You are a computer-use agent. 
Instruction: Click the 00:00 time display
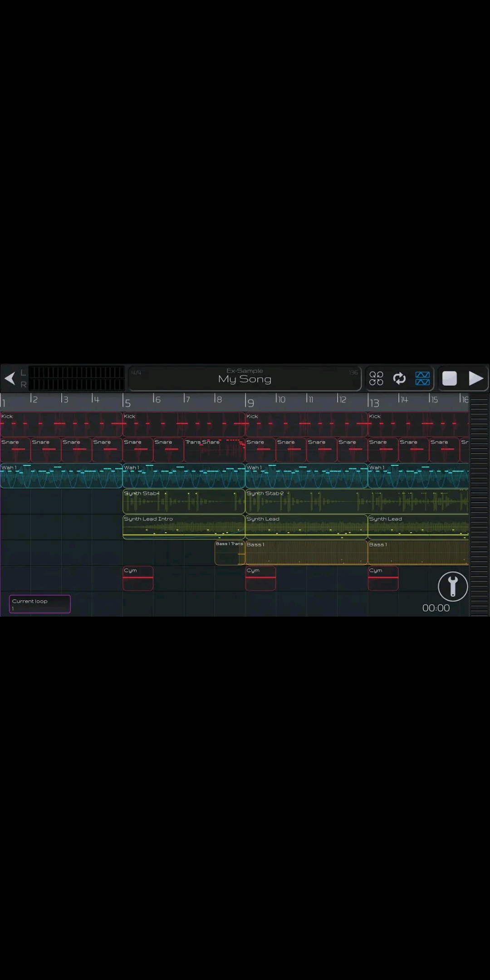436,608
